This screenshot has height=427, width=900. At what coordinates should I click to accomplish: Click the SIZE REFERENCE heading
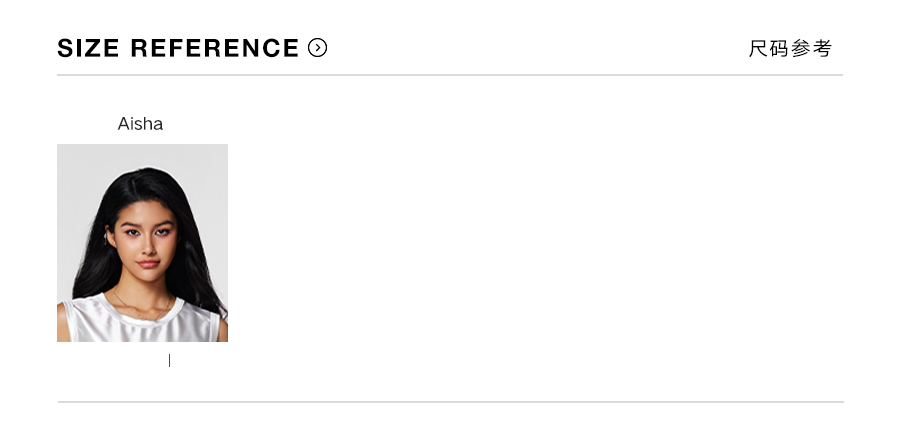(x=178, y=48)
